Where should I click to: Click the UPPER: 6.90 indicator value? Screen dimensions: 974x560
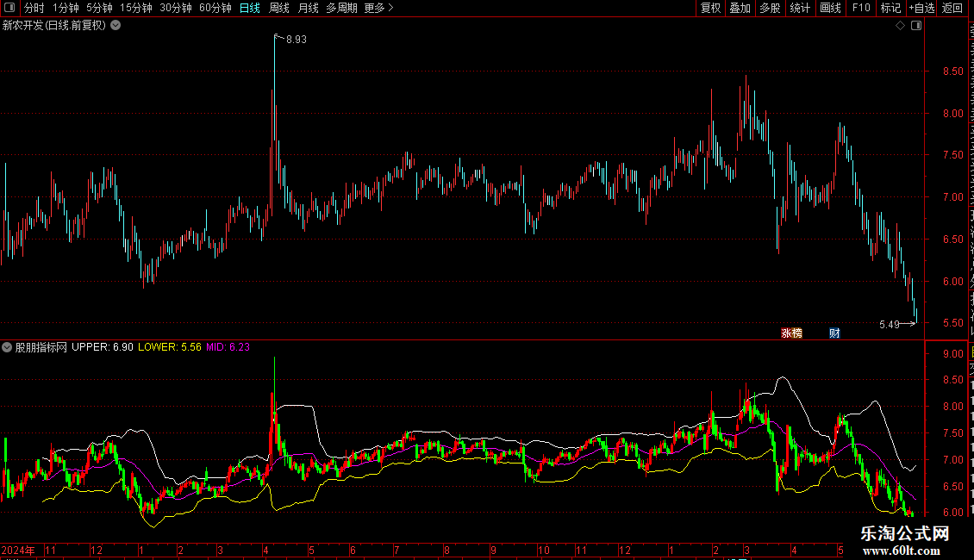pos(103,347)
